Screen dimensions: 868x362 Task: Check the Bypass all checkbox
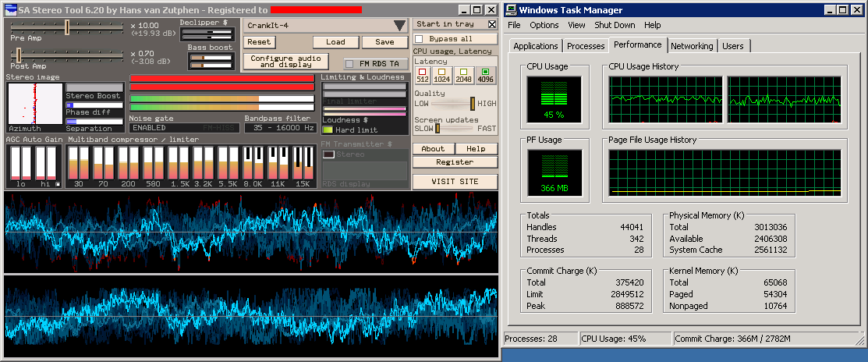[x=419, y=39]
